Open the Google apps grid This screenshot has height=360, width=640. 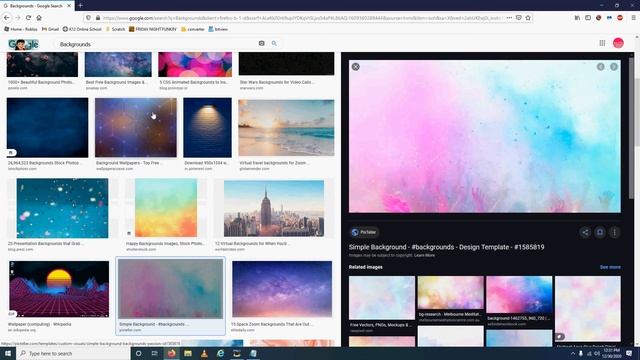pos(602,43)
